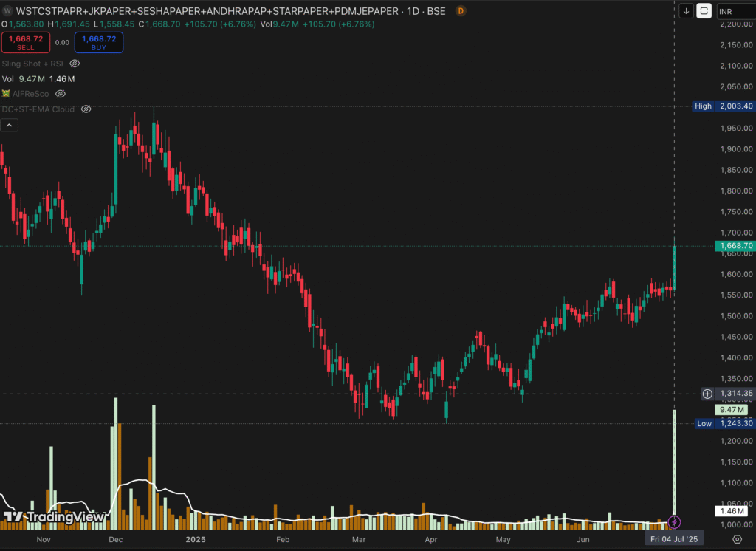Image resolution: width=756 pixels, height=551 pixels.
Task: Toggle visibility of Sling Shot + RSI indicator
Action: 75,64
